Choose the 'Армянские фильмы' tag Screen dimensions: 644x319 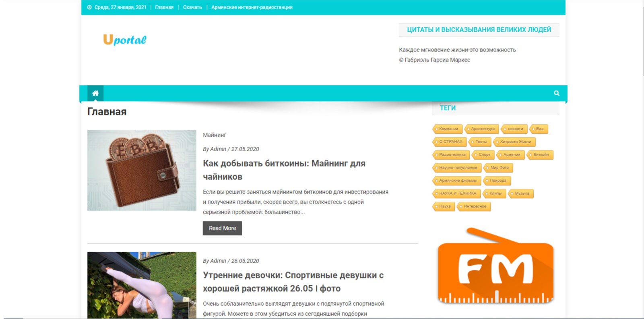pyautogui.click(x=457, y=180)
